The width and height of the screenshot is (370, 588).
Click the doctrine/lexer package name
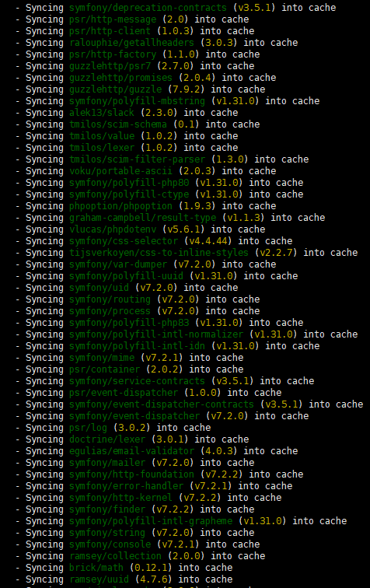pos(106,439)
